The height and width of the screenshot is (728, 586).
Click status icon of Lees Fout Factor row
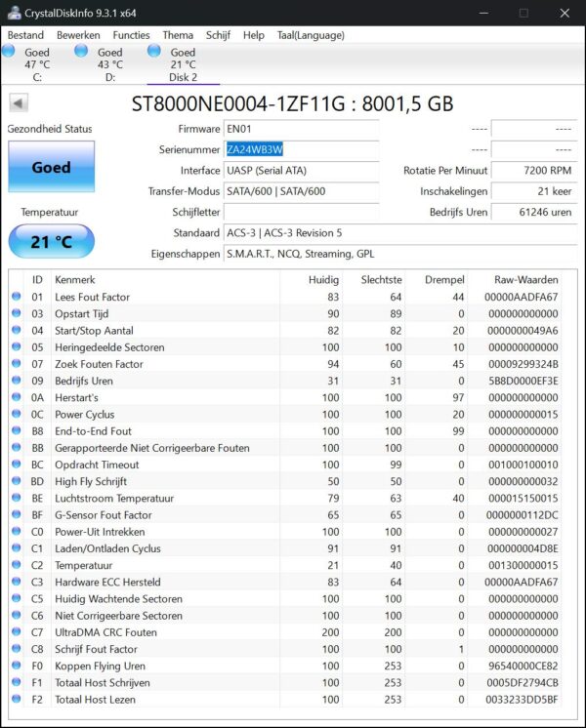(x=17, y=297)
